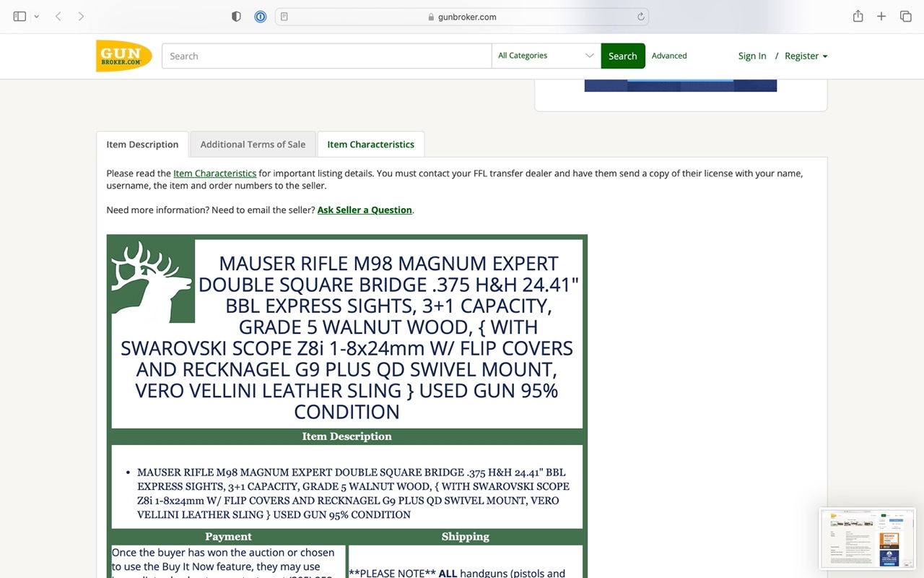Focus the site Search input field
The image size is (924, 578).
pos(326,56)
